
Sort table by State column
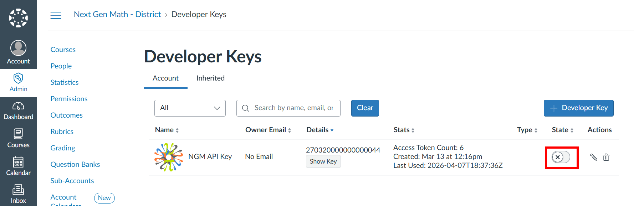tap(563, 130)
